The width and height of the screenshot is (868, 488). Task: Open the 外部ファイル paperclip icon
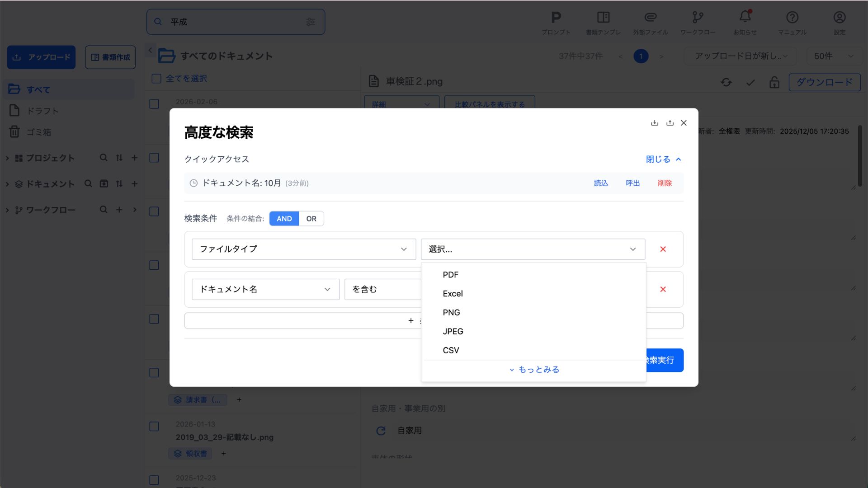(x=650, y=18)
